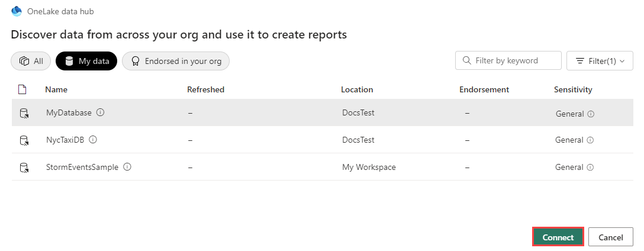Click the info icon beside StormEventsSample
This screenshot has height=251, width=644.
[127, 168]
